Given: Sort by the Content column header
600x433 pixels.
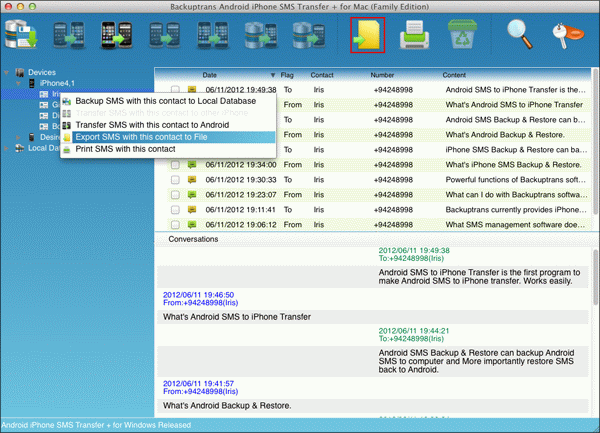Looking at the screenshot, I should pyautogui.click(x=454, y=75).
